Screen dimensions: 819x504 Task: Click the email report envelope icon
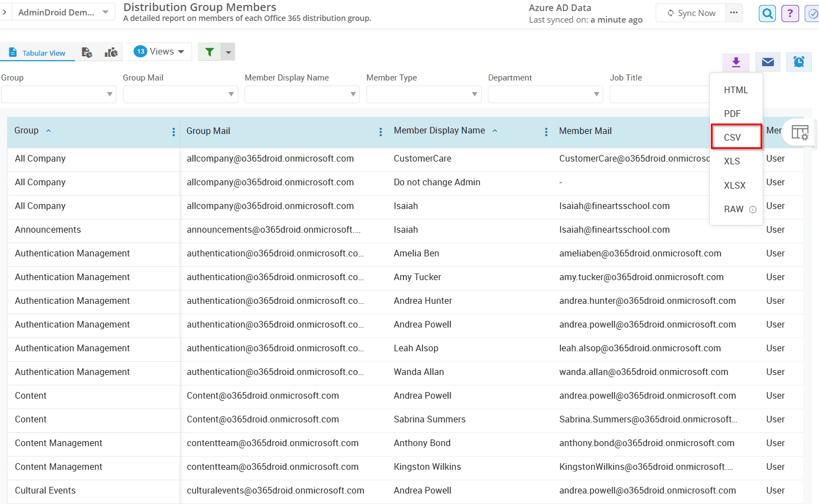(x=768, y=62)
